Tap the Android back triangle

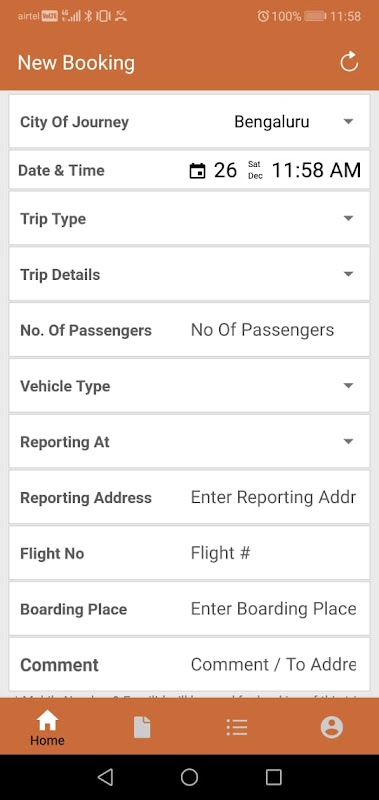(x=105, y=777)
